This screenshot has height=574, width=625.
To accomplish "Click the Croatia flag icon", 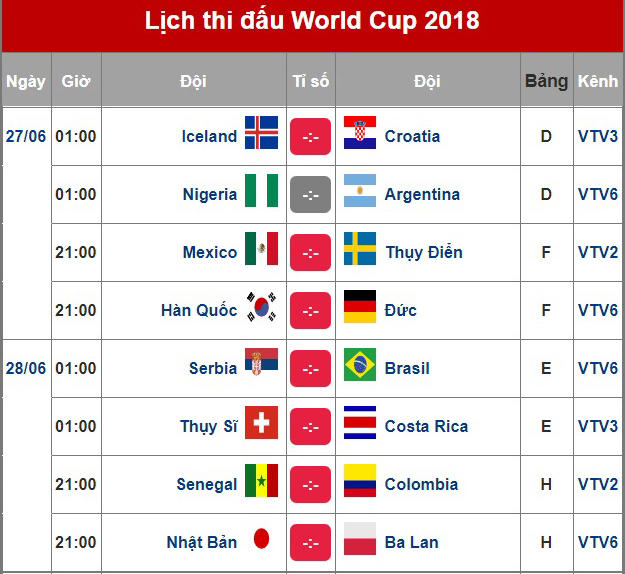I will pyautogui.click(x=360, y=135).
